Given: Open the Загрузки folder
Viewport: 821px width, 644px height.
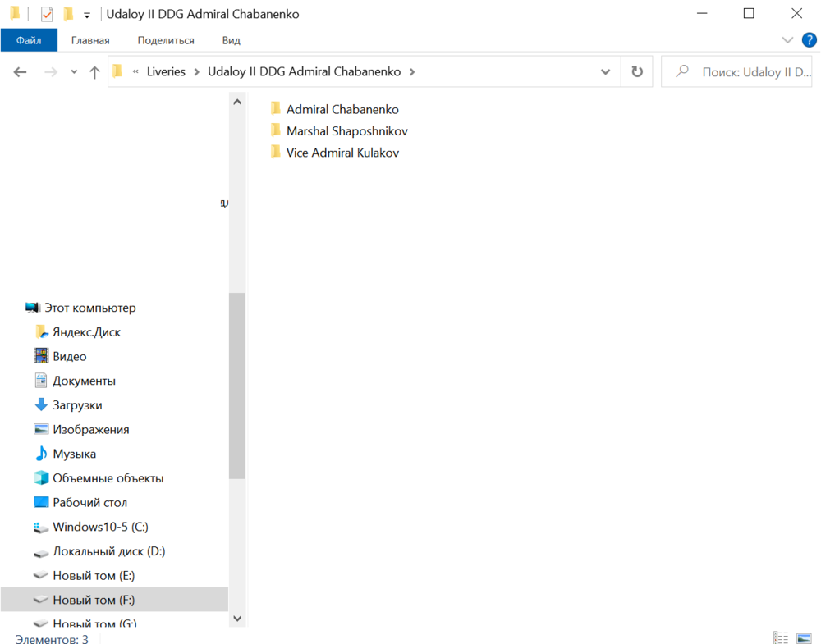Looking at the screenshot, I should tap(68, 405).
